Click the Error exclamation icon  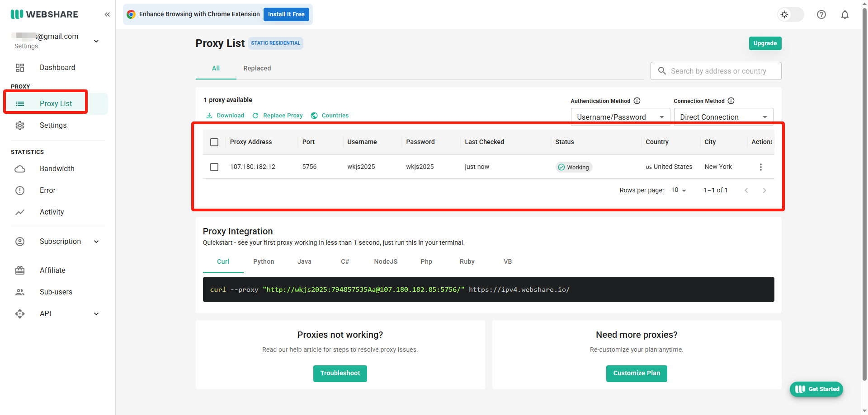tap(20, 191)
